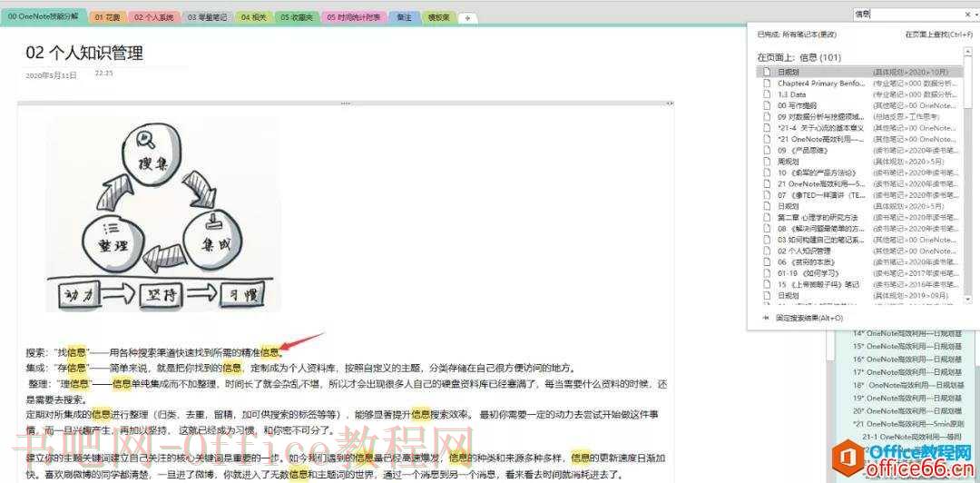
Task: Open the *21-4 关于心流的基本意义 result
Action: pyautogui.click(x=860, y=128)
